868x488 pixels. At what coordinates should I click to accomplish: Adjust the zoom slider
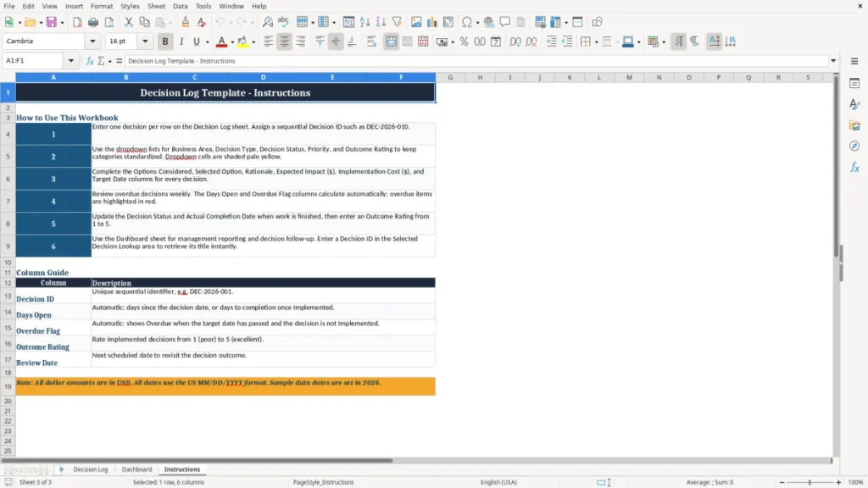[810, 482]
